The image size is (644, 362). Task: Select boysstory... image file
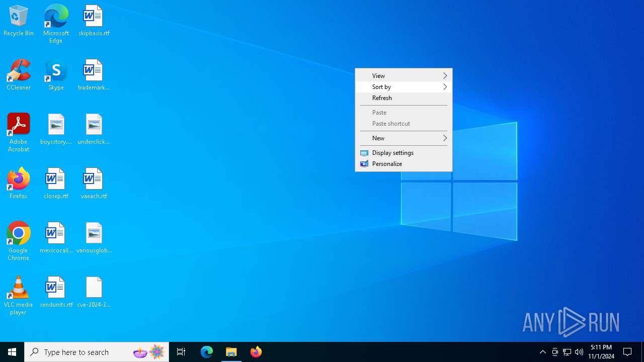(x=56, y=130)
